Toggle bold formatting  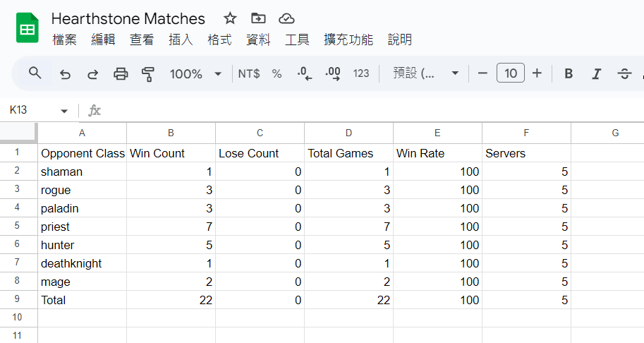tap(569, 73)
